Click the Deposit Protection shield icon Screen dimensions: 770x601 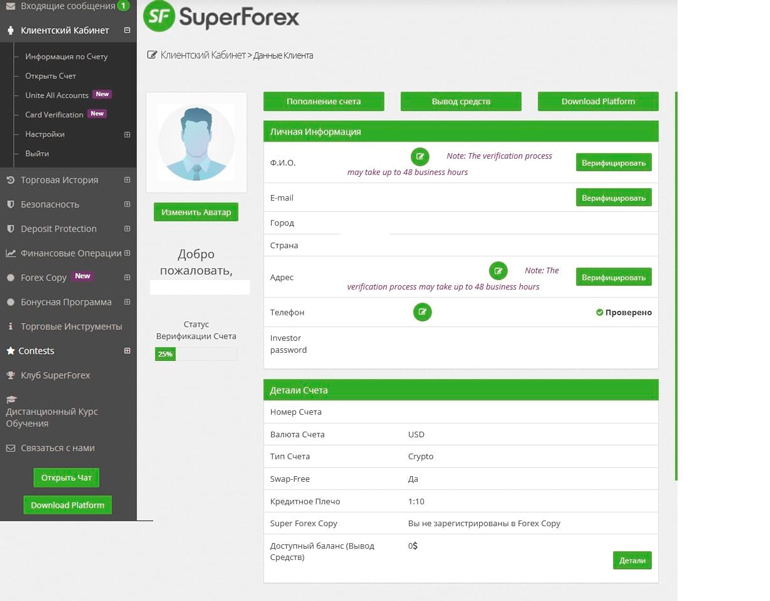tap(10, 229)
